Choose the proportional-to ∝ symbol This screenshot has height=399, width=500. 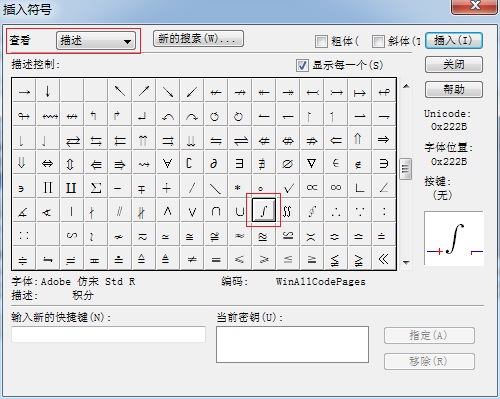(x=312, y=187)
